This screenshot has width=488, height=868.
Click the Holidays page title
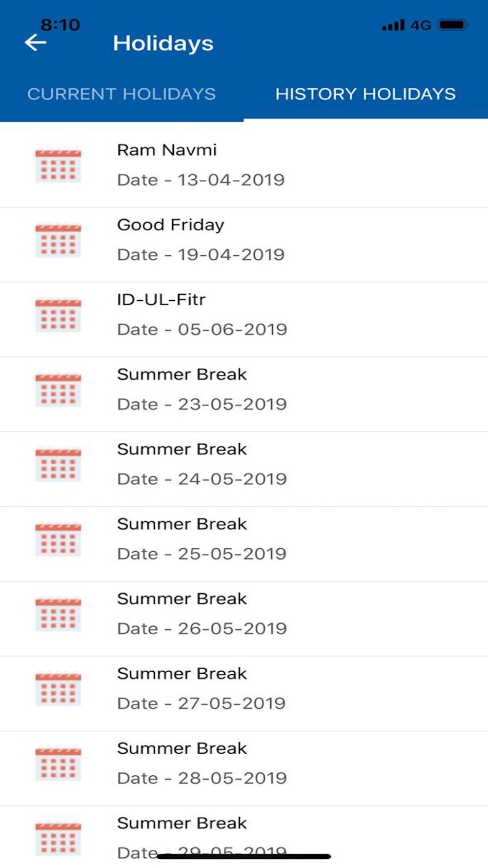tap(163, 43)
